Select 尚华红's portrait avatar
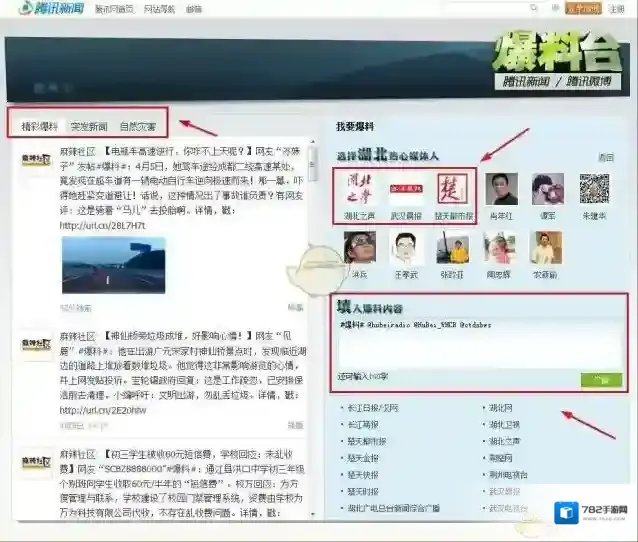 (x=502, y=189)
